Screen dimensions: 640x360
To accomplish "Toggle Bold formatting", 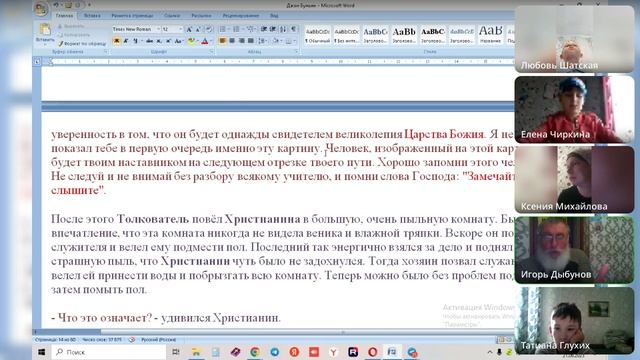I will point(117,41).
